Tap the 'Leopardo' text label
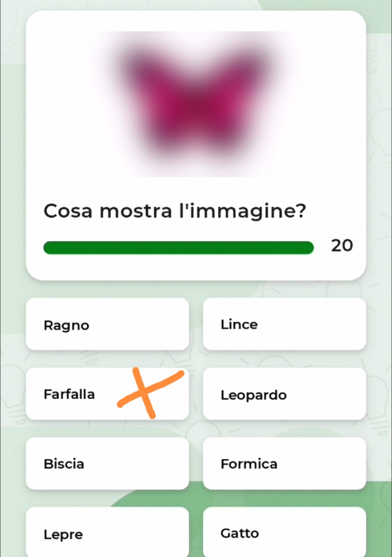The width and height of the screenshot is (392, 557). pyautogui.click(x=253, y=395)
